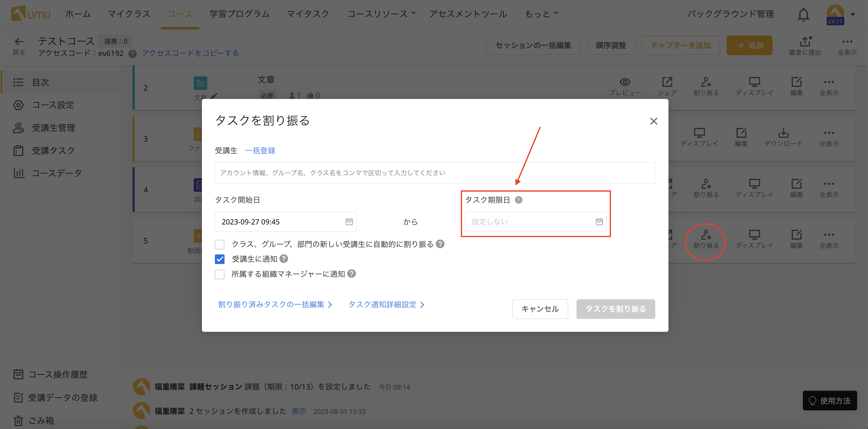868x429 pixels.
Task: Open the task deadline calendar icon
Action: coord(599,221)
